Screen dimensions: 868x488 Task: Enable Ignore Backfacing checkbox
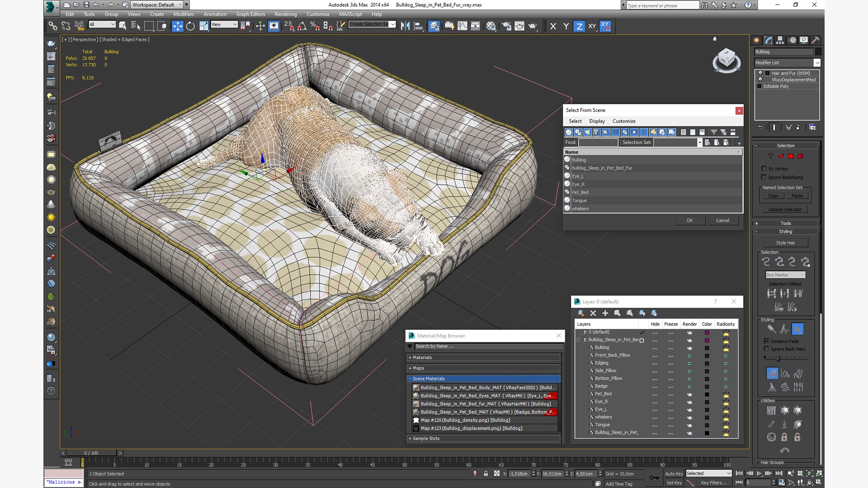764,177
